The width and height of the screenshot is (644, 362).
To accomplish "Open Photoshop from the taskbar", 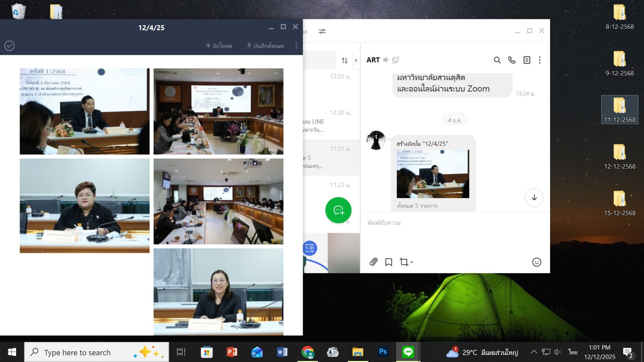I will point(382,352).
